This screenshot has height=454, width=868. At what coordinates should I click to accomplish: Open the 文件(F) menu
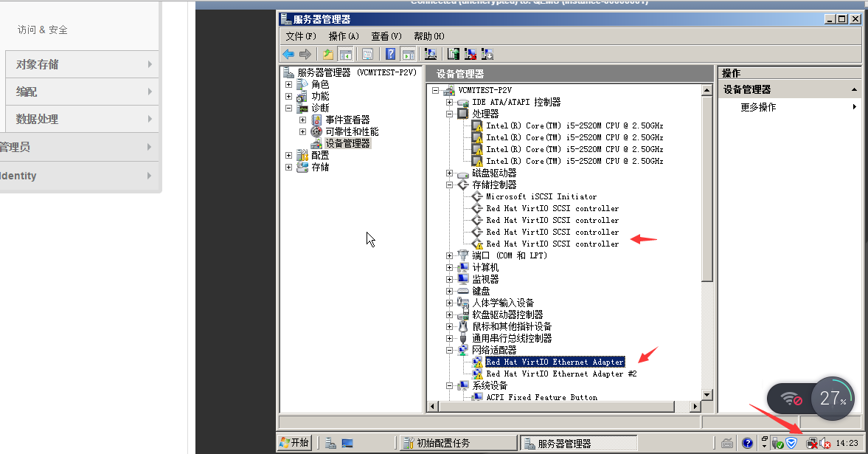point(301,36)
